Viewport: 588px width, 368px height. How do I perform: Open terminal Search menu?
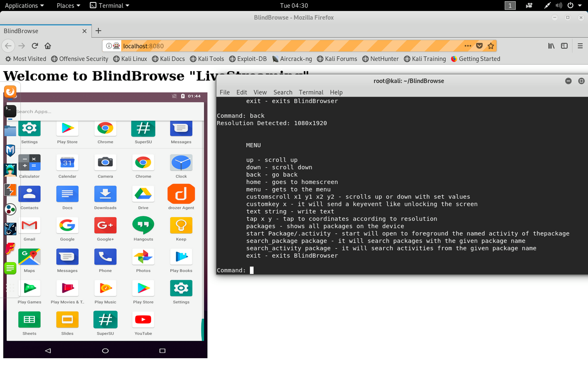point(283,92)
